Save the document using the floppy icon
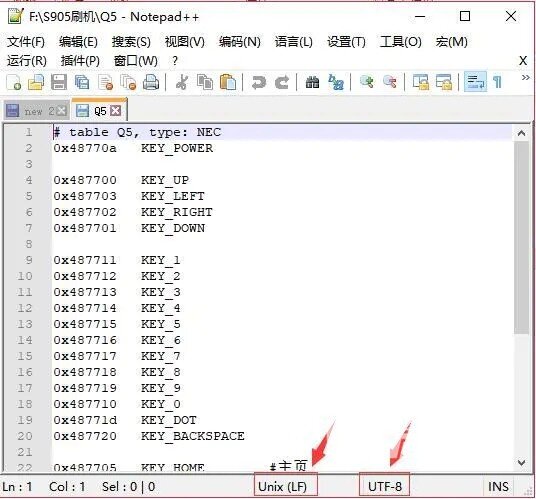 [59, 82]
